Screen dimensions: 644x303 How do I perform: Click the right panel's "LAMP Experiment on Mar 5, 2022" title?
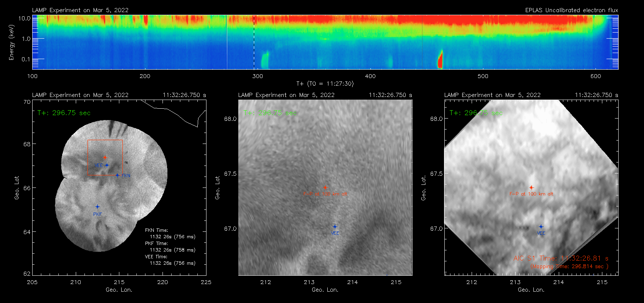(x=492, y=95)
